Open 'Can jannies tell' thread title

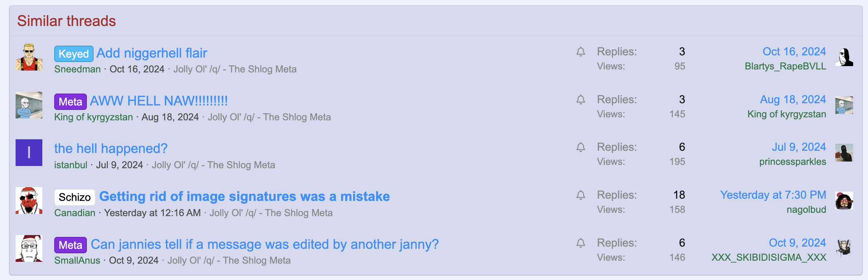[x=265, y=244]
